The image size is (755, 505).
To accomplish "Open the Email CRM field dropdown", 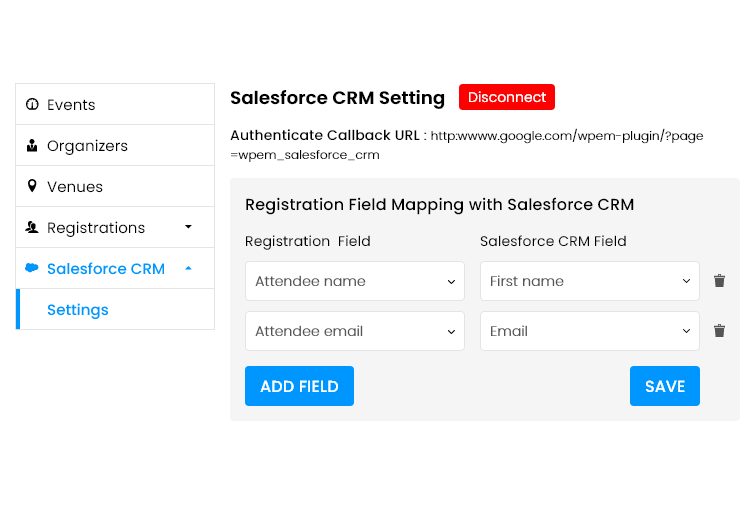I will click(590, 331).
